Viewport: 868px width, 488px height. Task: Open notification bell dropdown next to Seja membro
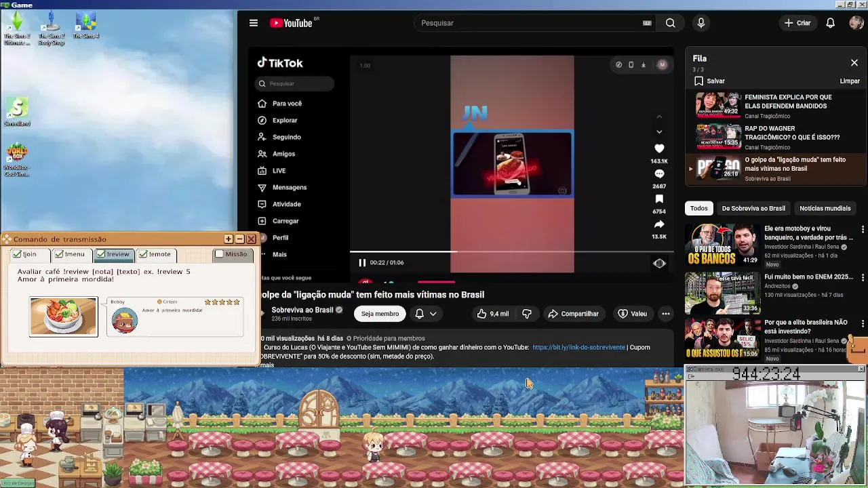coord(425,314)
